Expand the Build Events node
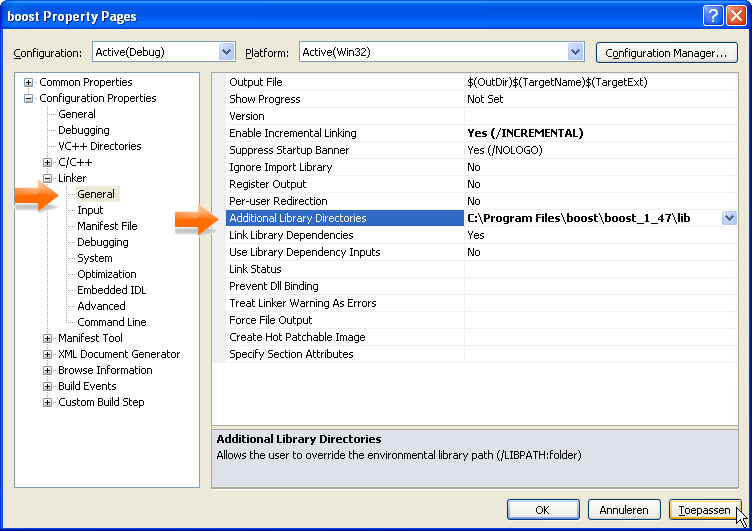752x531 pixels. pyautogui.click(x=47, y=386)
